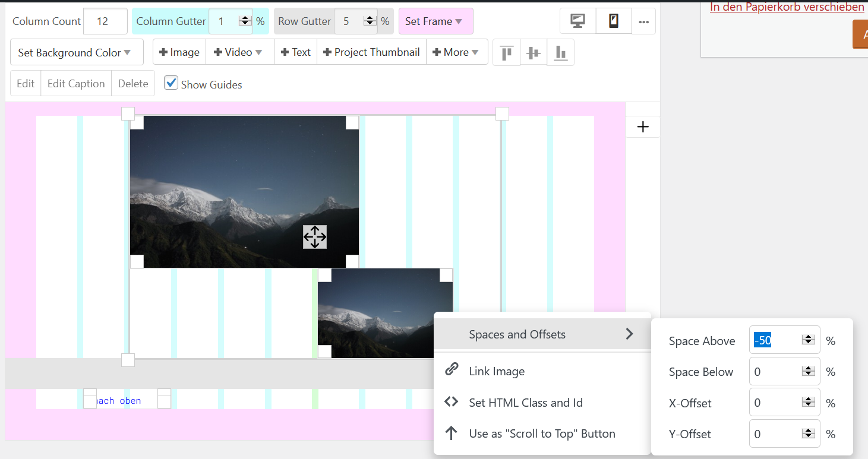Click the Space Below stepper arrows
This screenshot has width=868, height=459.
[808, 372]
